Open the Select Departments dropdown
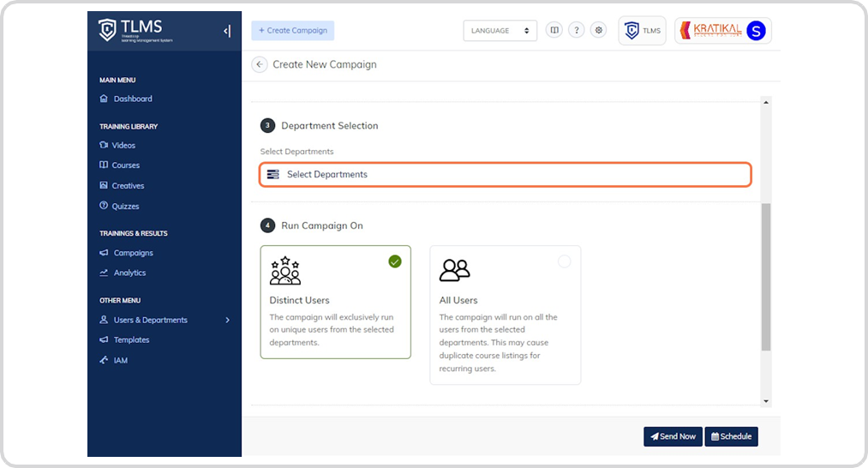 point(506,175)
